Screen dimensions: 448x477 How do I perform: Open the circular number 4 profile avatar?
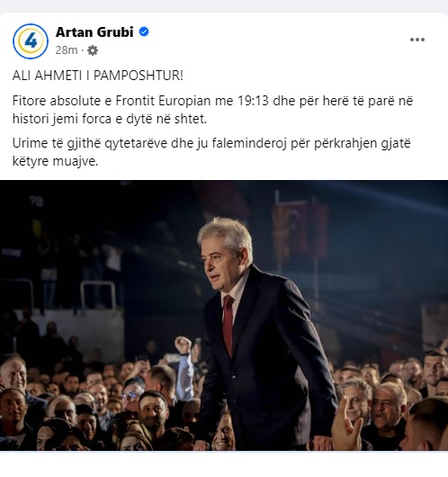pos(31,41)
